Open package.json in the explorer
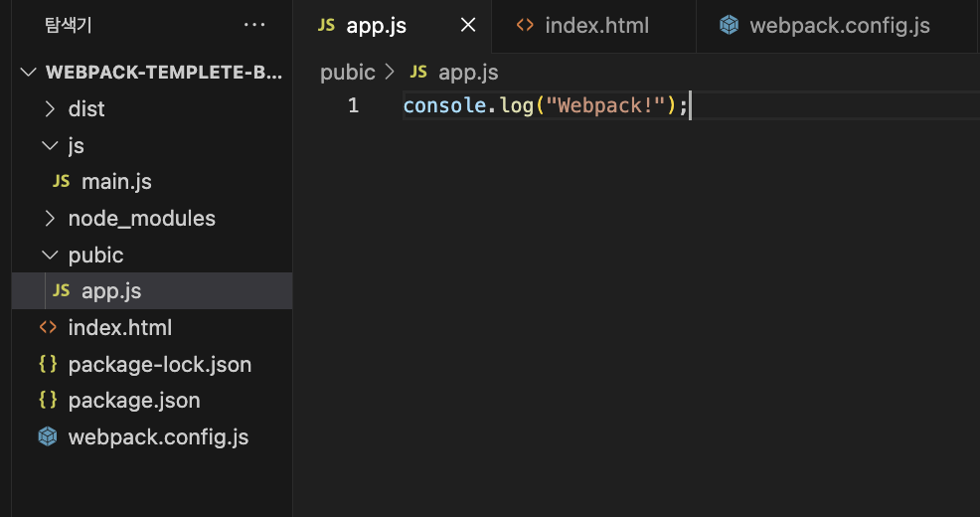The image size is (980, 517). 152,400
